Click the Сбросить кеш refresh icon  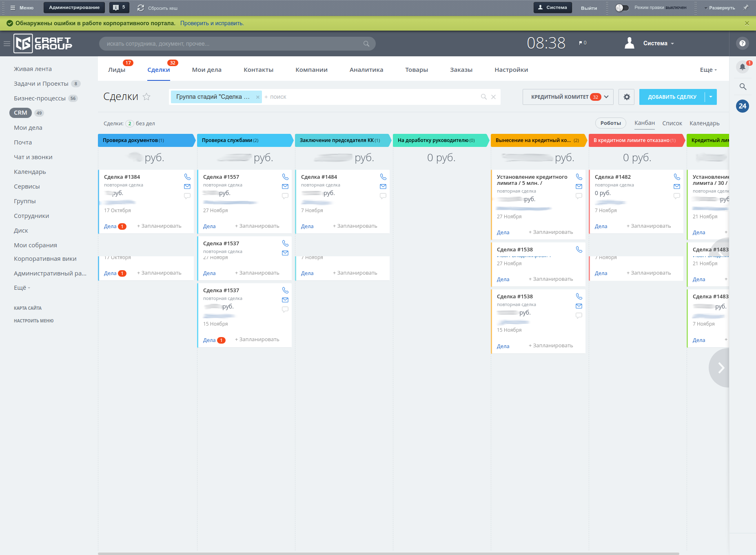point(141,8)
